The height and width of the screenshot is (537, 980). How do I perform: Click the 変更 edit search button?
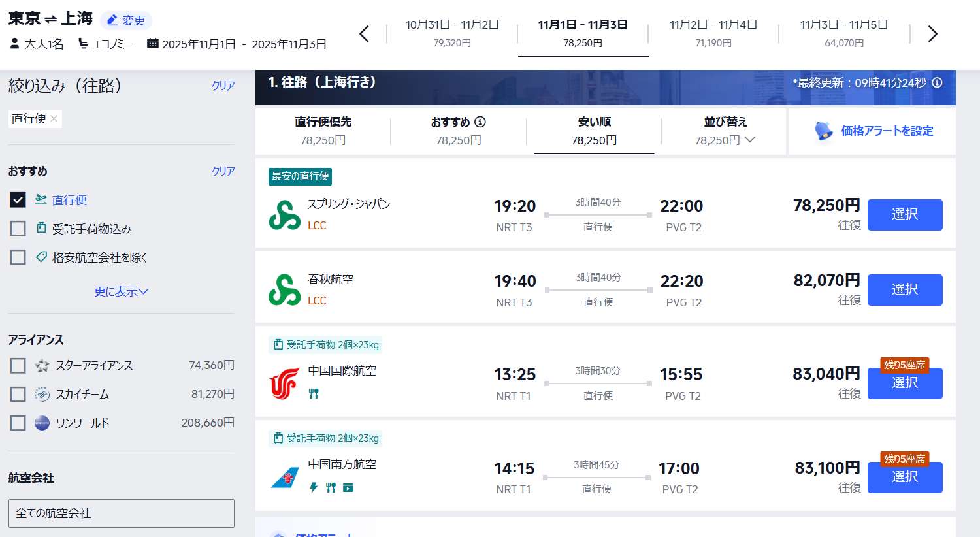[x=126, y=20]
